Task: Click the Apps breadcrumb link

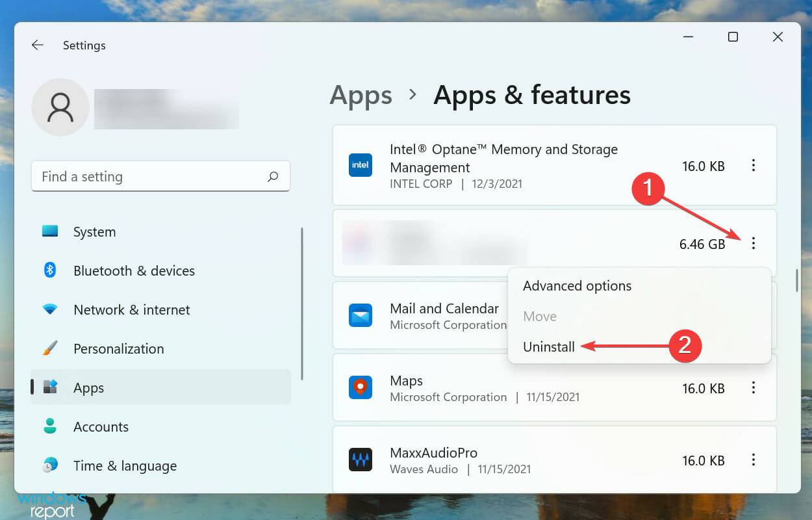Action: 361,96
